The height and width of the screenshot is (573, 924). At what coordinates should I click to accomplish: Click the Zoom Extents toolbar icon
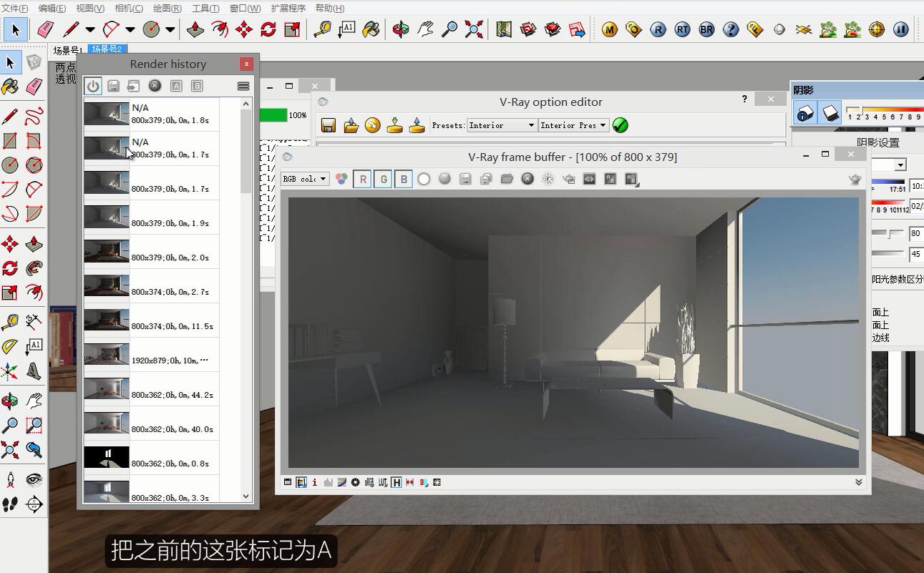pos(474,29)
